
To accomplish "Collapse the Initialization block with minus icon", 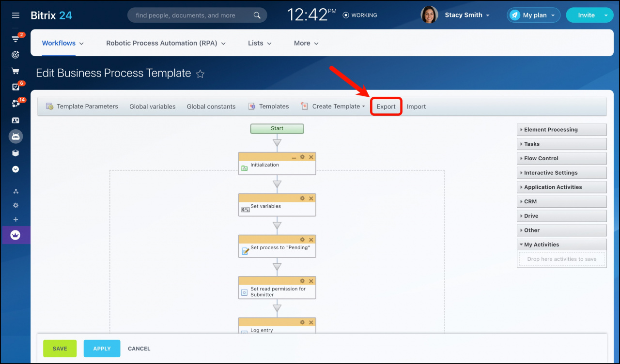I will [x=294, y=157].
